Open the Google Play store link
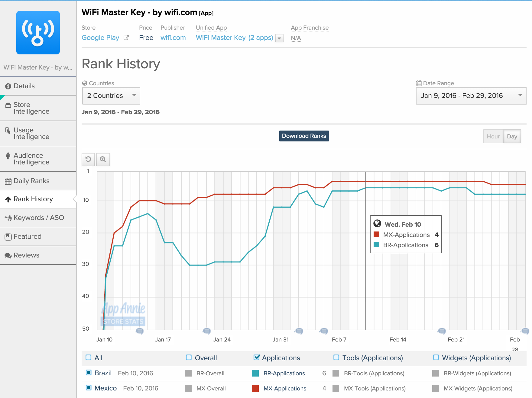Image resolution: width=532 pixels, height=398 pixels. click(x=100, y=38)
